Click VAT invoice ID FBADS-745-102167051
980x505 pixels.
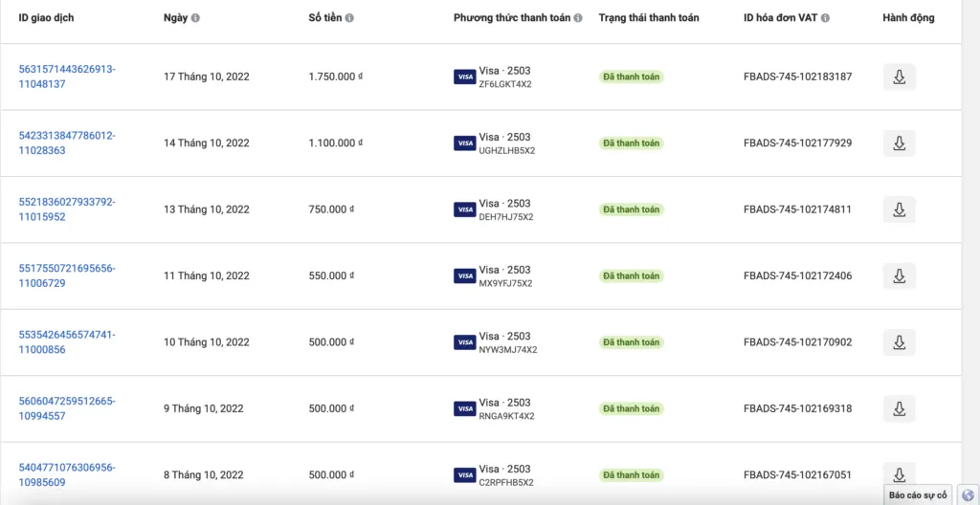click(x=797, y=475)
